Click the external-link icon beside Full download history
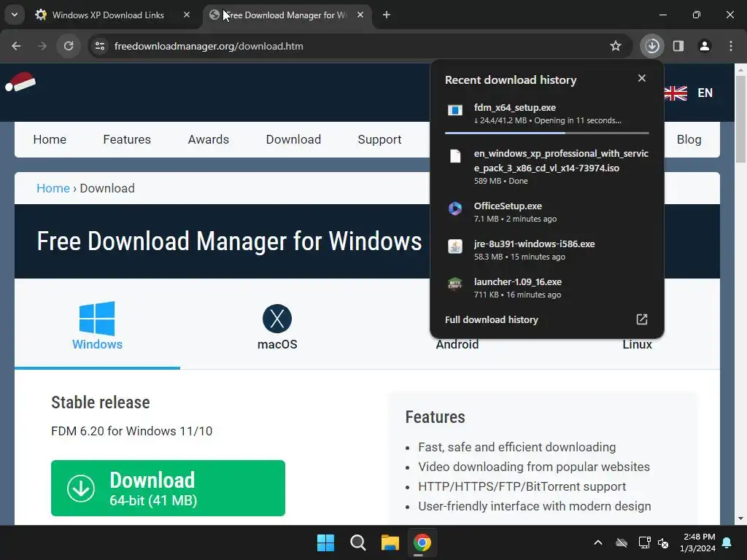The width and height of the screenshot is (747, 560). click(x=642, y=319)
